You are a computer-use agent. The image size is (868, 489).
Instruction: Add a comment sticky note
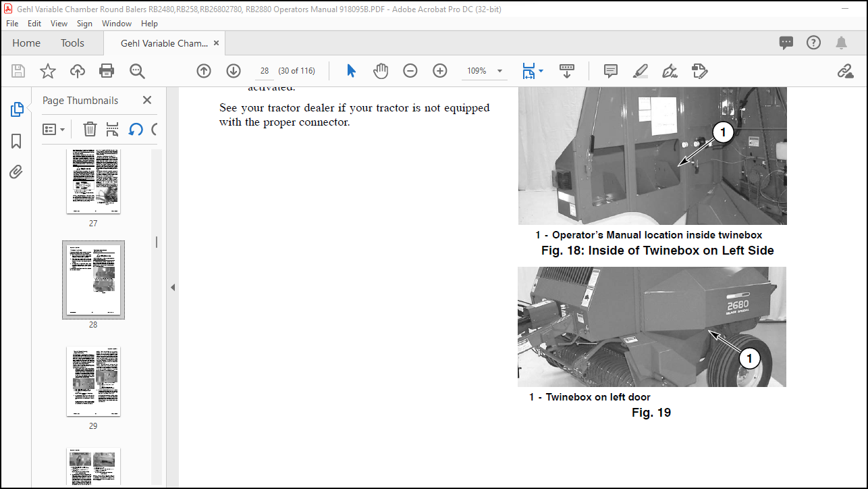[x=611, y=71]
